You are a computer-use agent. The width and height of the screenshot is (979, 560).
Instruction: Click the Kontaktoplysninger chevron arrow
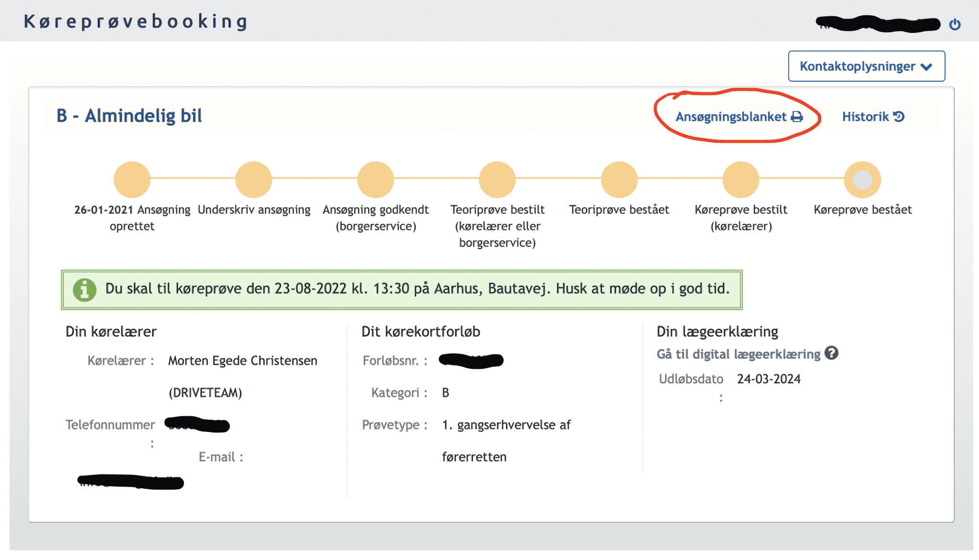coord(926,67)
